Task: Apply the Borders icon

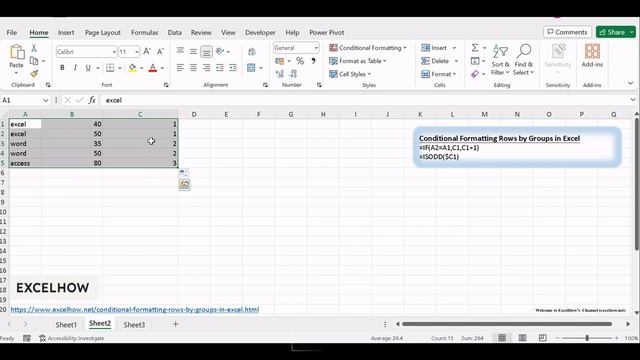Action: 110,68
